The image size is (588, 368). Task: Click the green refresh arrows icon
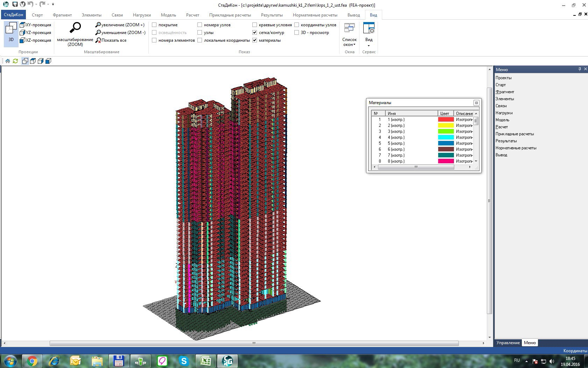(x=15, y=61)
